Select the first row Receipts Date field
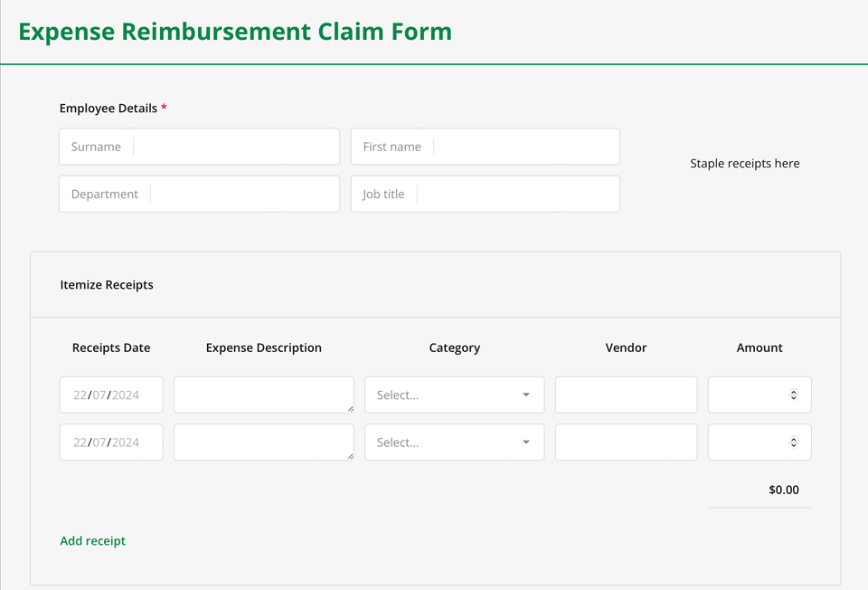The image size is (868, 590). pos(110,395)
